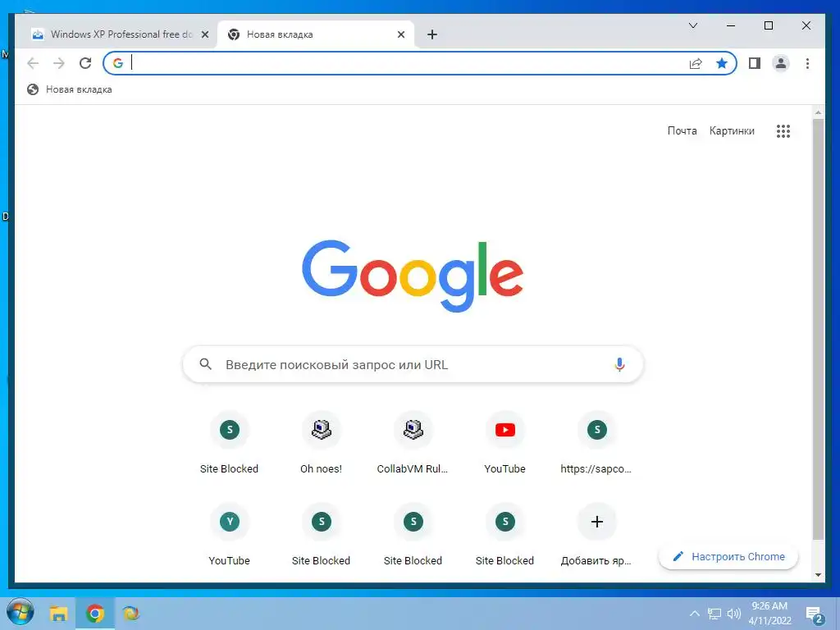Open the side panel icon

[755, 63]
